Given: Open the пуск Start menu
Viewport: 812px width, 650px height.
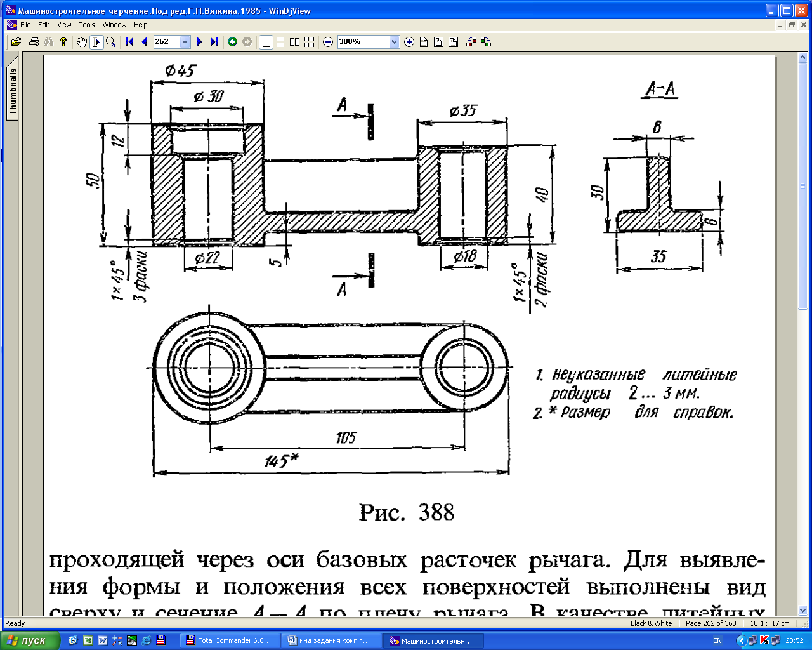Looking at the screenshot, I should [x=30, y=640].
